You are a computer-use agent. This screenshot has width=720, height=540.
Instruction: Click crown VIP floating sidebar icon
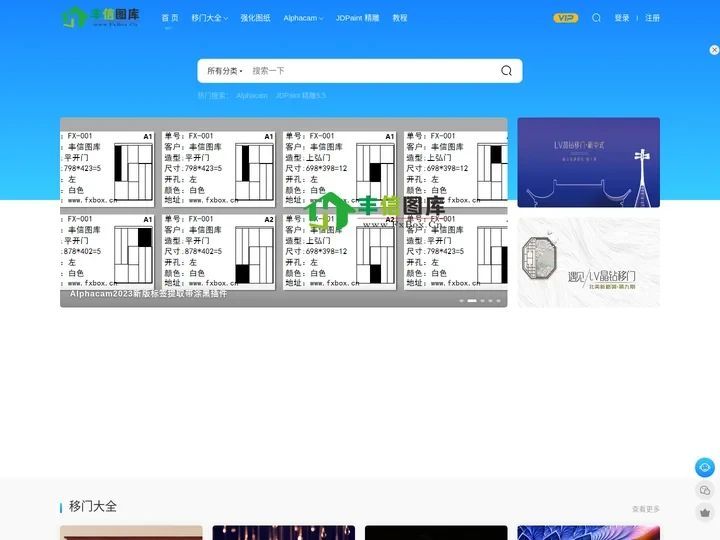tap(704, 512)
